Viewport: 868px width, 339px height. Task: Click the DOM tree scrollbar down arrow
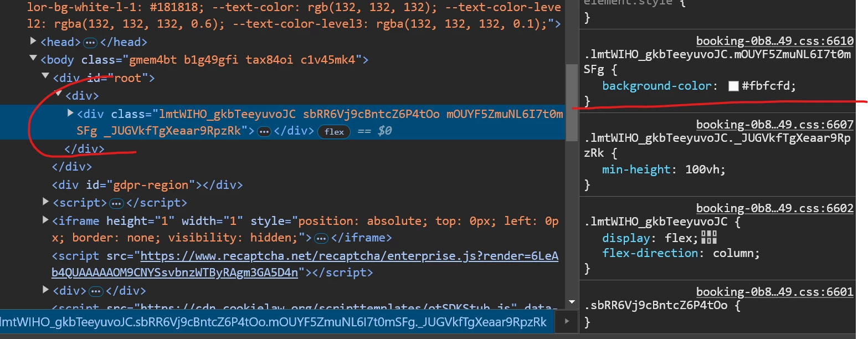pos(572,302)
